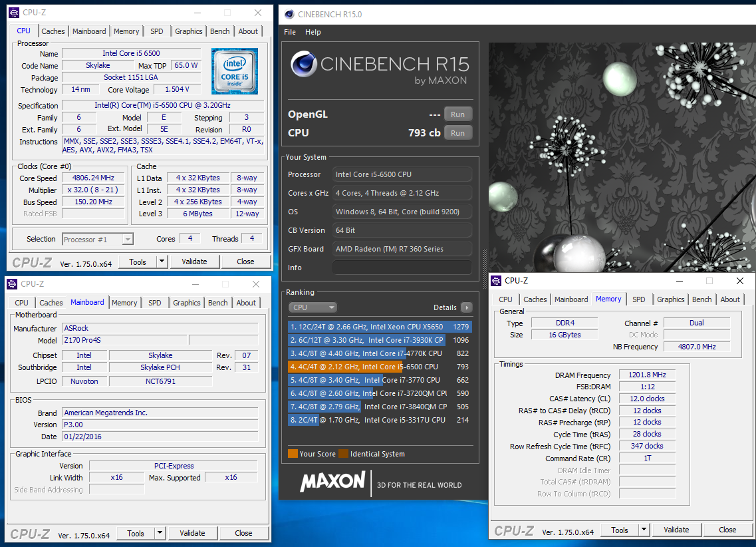Select SPD tab in Mainboard CPU-Z window

(x=155, y=303)
